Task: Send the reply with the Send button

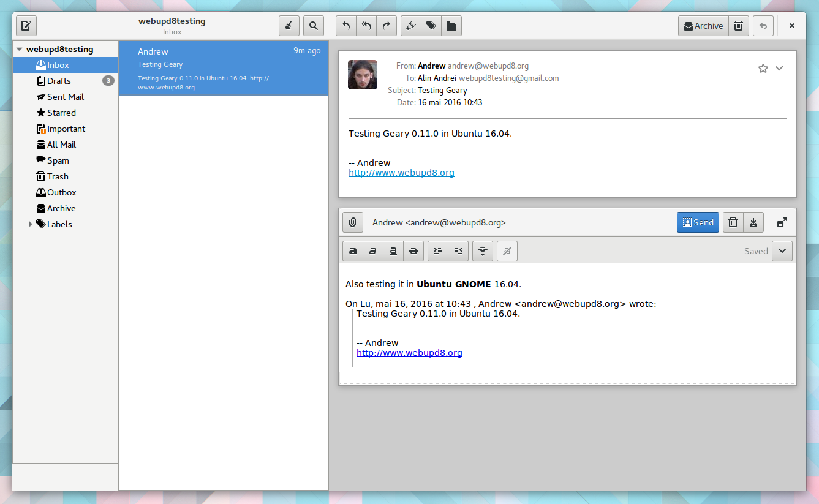Action: click(698, 222)
